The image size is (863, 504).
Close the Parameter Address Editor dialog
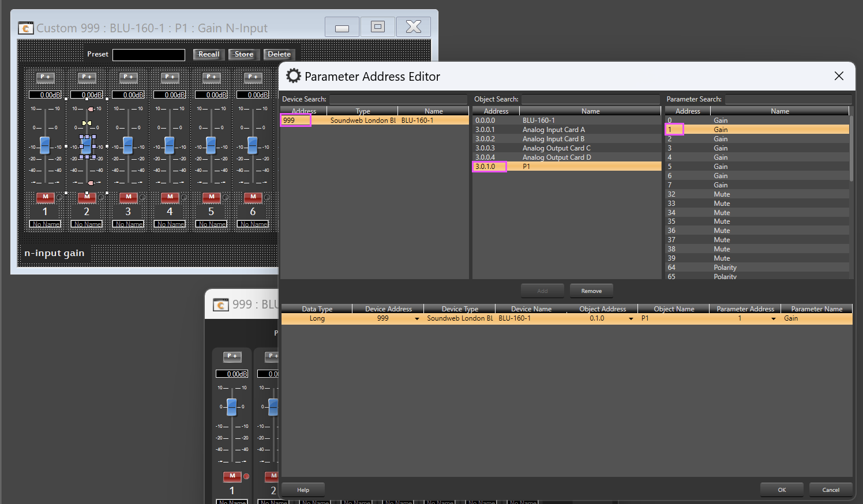839,76
